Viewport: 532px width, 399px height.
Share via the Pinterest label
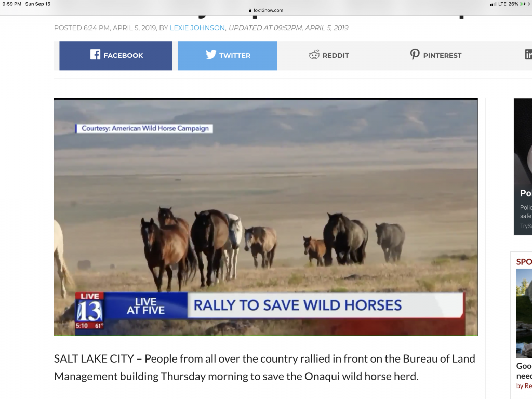[x=442, y=55]
